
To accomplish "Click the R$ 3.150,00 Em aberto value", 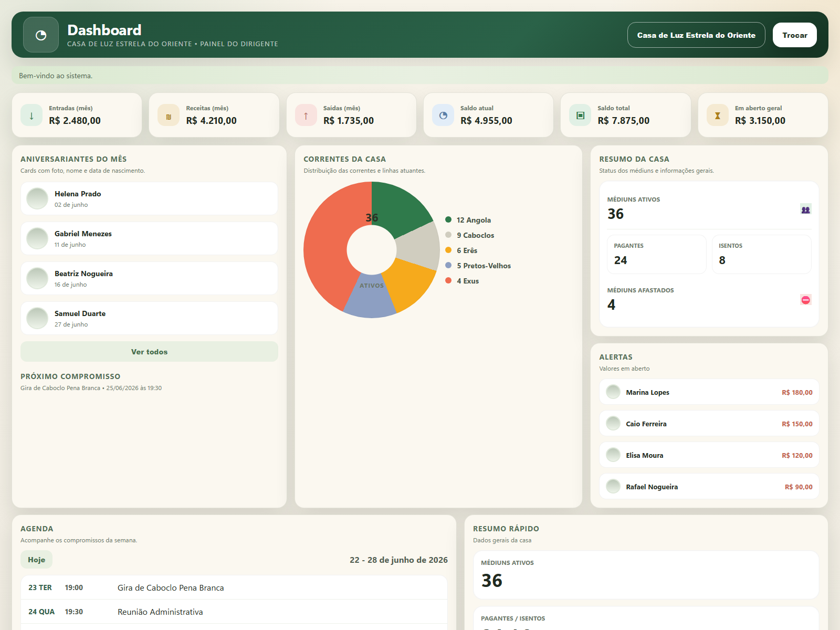I will pos(760,120).
